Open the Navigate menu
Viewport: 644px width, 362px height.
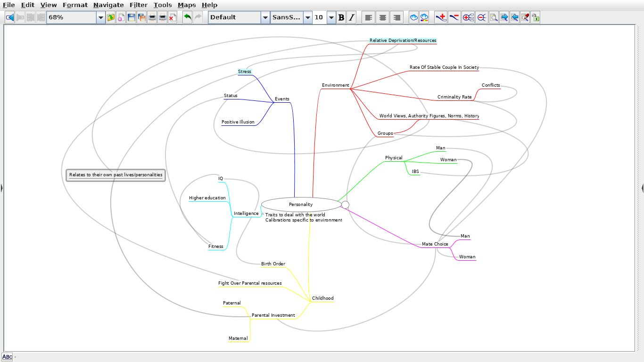pyautogui.click(x=108, y=5)
